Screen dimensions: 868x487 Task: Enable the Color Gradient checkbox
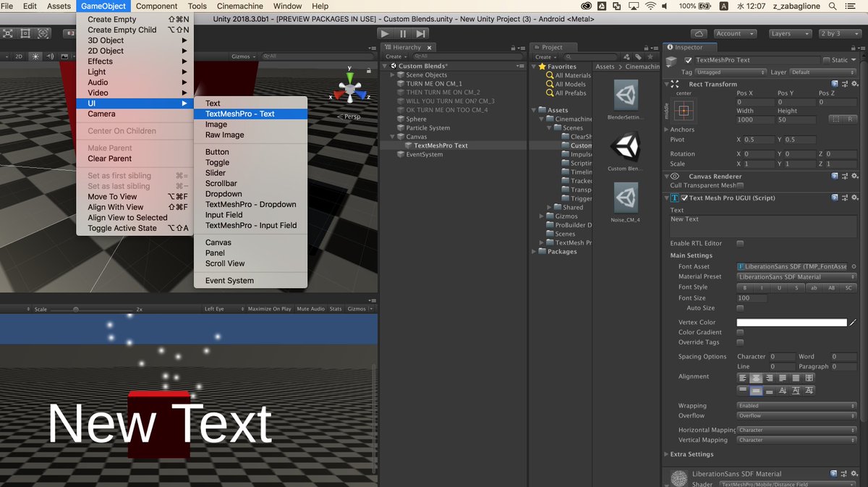[x=740, y=333]
